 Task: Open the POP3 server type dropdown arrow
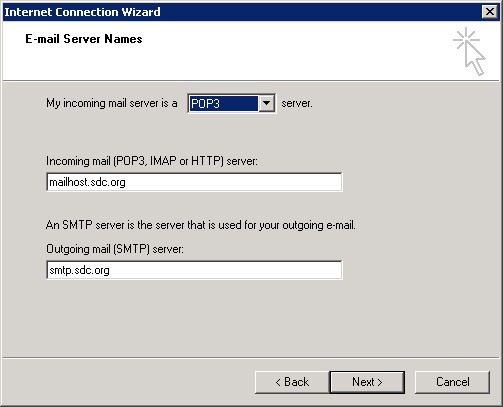[267, 103]
